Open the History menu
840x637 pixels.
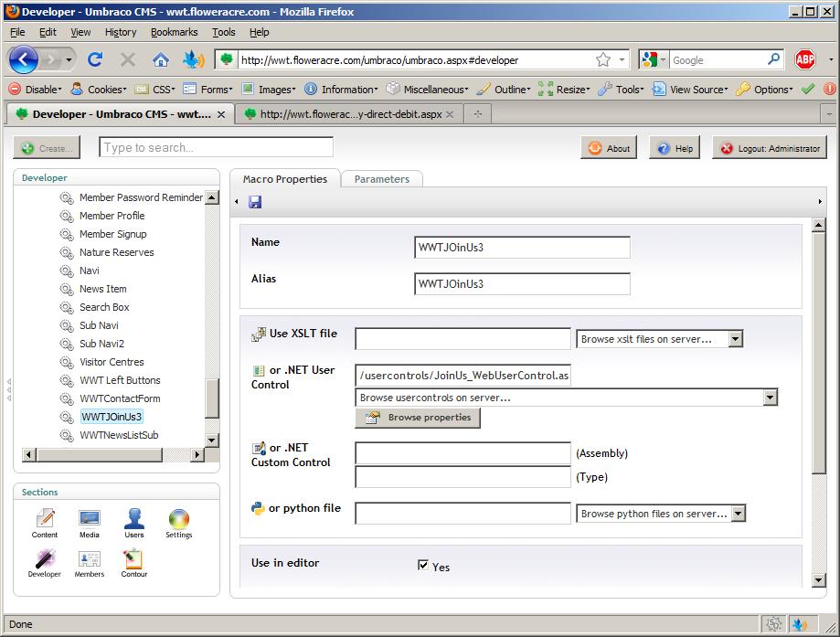pyautogui.click(x=121, y=32)
